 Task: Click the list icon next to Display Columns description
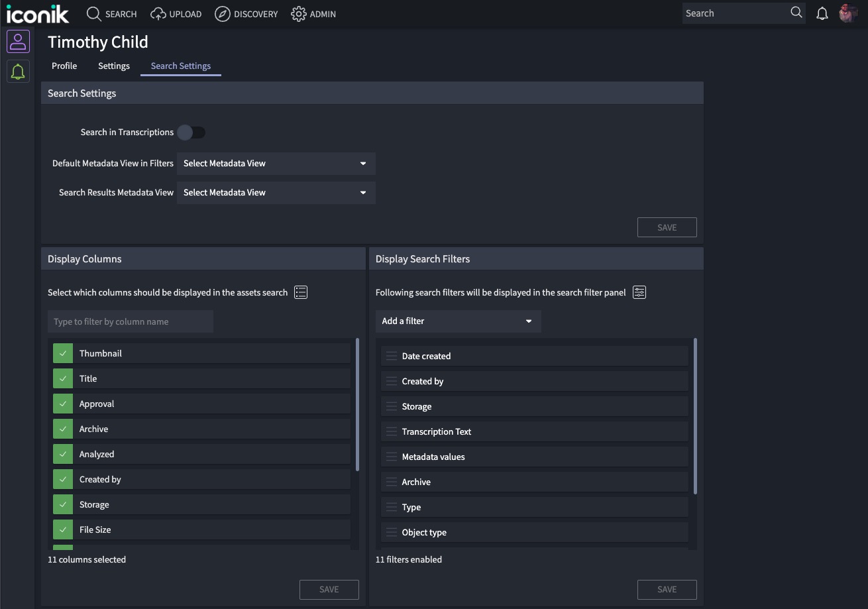(x=300, y=292)
